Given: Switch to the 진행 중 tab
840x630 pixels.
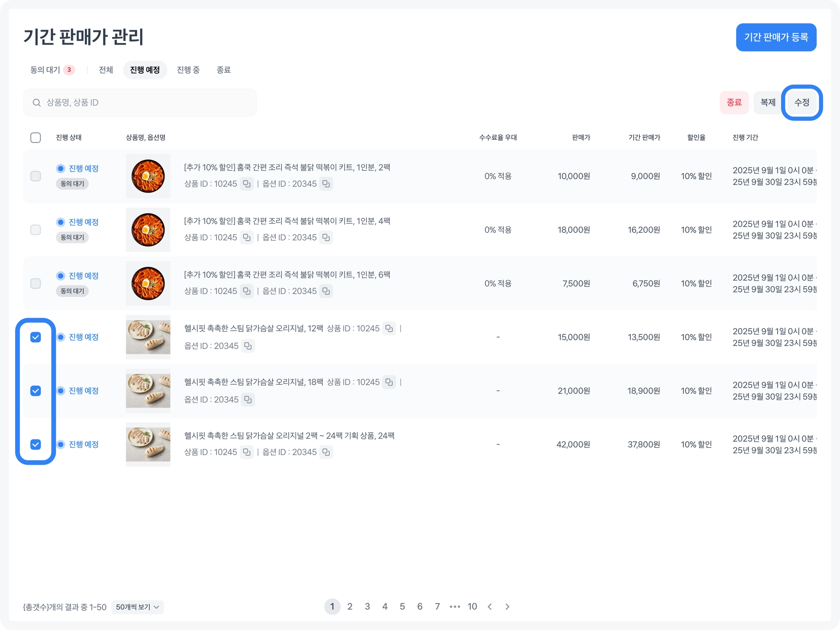Looking at the screenshot, I should tap(188, 70).
